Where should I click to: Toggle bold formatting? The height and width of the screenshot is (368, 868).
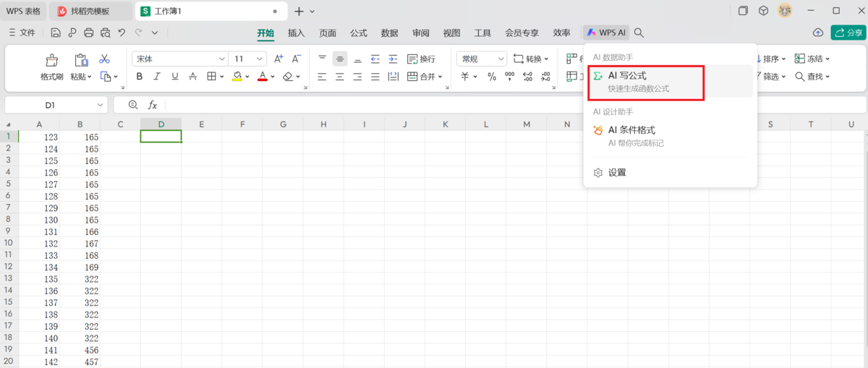140,76
